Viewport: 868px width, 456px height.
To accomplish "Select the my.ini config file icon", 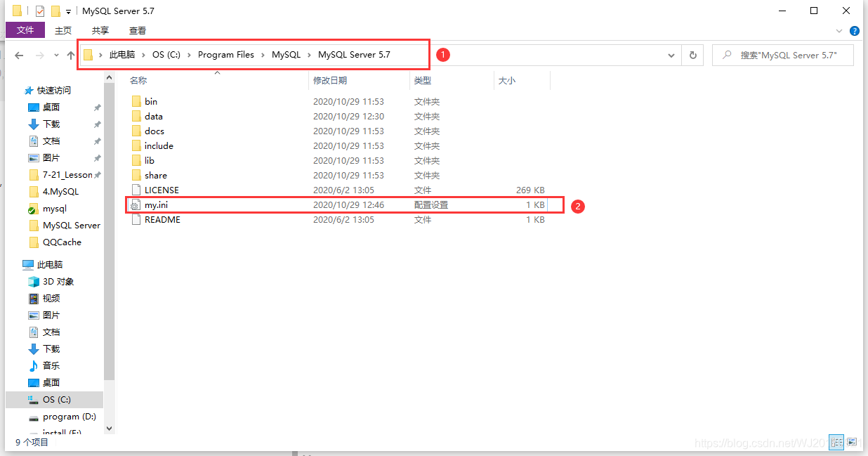I will click(136, 205).
